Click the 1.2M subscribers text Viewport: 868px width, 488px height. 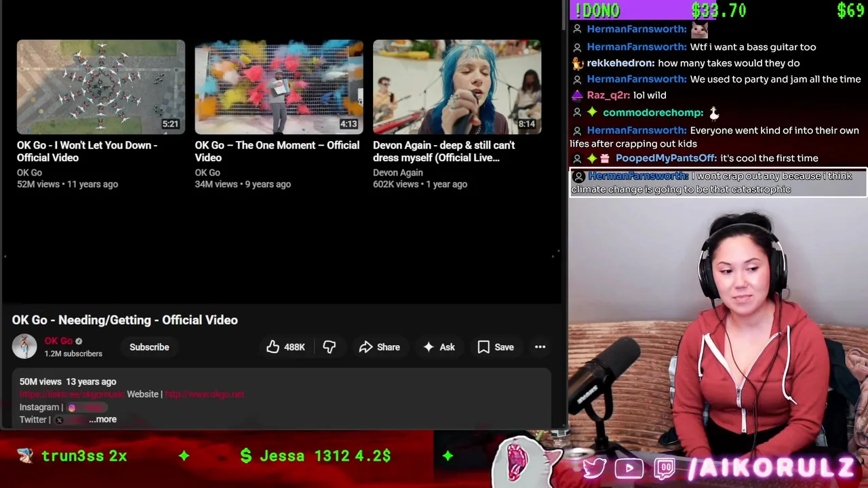(x=73, y=354)
